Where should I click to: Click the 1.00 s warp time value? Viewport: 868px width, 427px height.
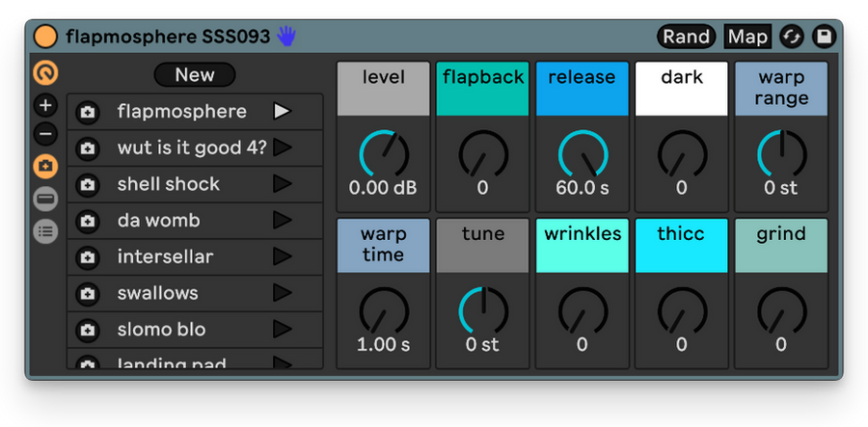click(384, 344)
